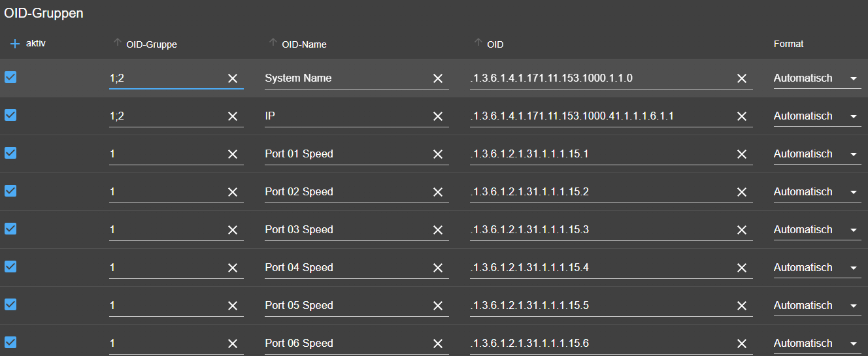The width and height of the screenshot is (868, 356).
Task: Uncheck the active box for System Name
Action: coord(10,77)
